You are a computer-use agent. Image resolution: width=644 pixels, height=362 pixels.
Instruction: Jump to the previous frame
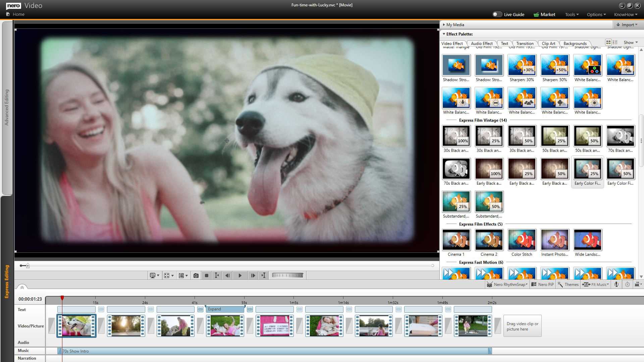tap(227, 276)
